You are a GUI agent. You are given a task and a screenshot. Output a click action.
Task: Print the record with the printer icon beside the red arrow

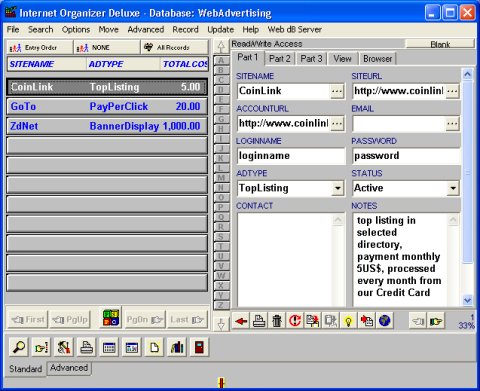(x=259, y=321)
